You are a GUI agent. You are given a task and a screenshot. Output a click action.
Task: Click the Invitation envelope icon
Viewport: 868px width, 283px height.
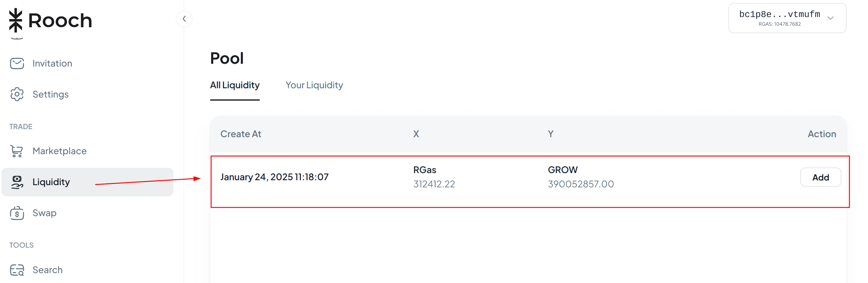pos(17,63)
